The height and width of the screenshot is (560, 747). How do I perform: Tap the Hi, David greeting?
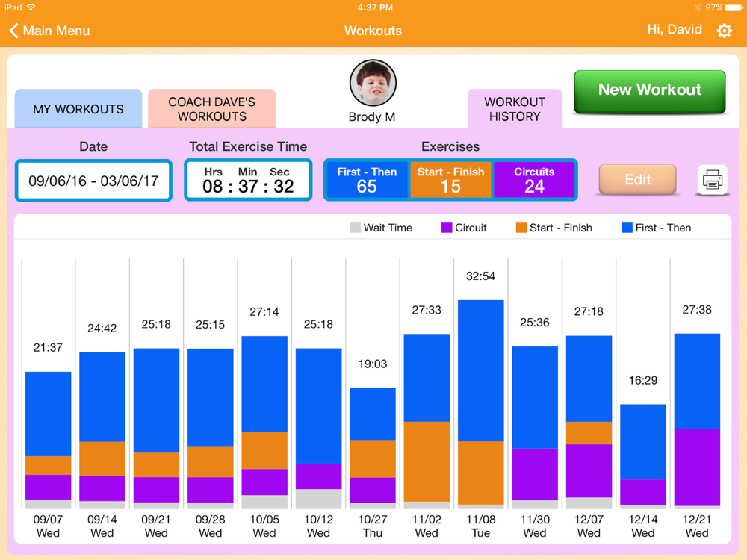pyautogui.click(x=674, y=30)
